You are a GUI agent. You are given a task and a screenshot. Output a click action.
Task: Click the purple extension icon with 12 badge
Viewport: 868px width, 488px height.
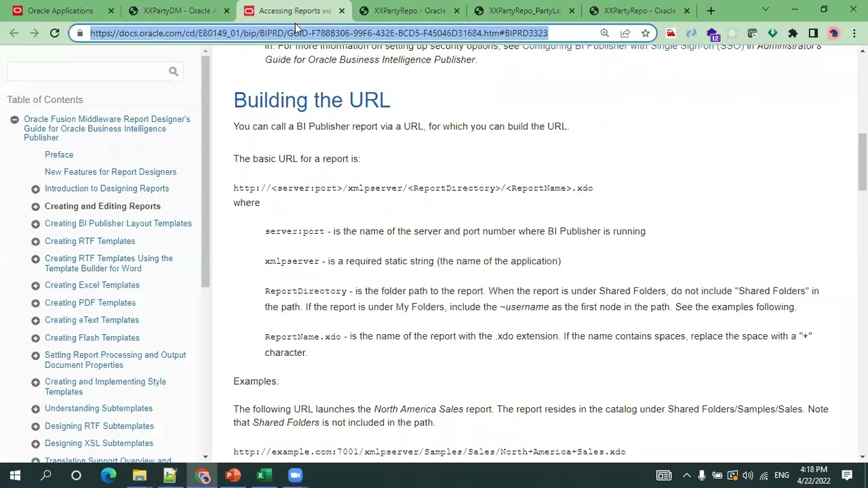711,33
